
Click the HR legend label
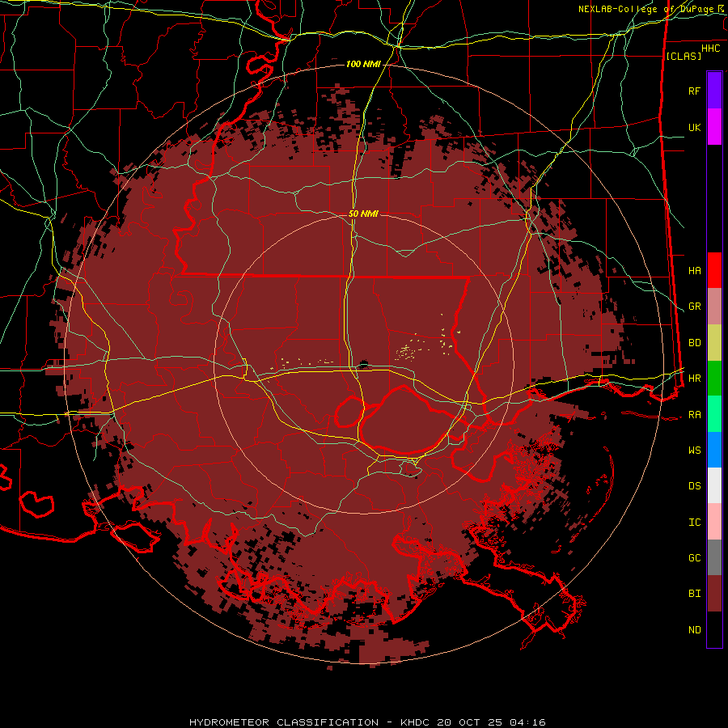[694, 379]
